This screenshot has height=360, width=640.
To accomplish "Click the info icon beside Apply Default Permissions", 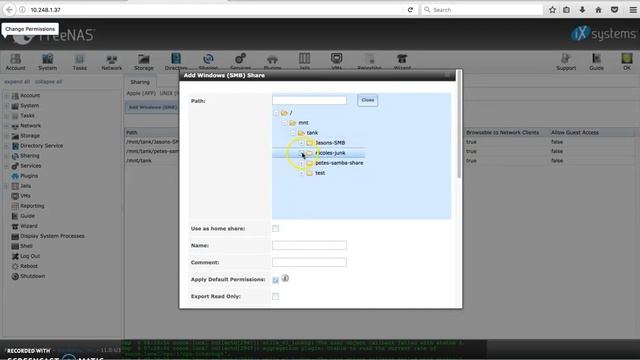I will point(285,278).
